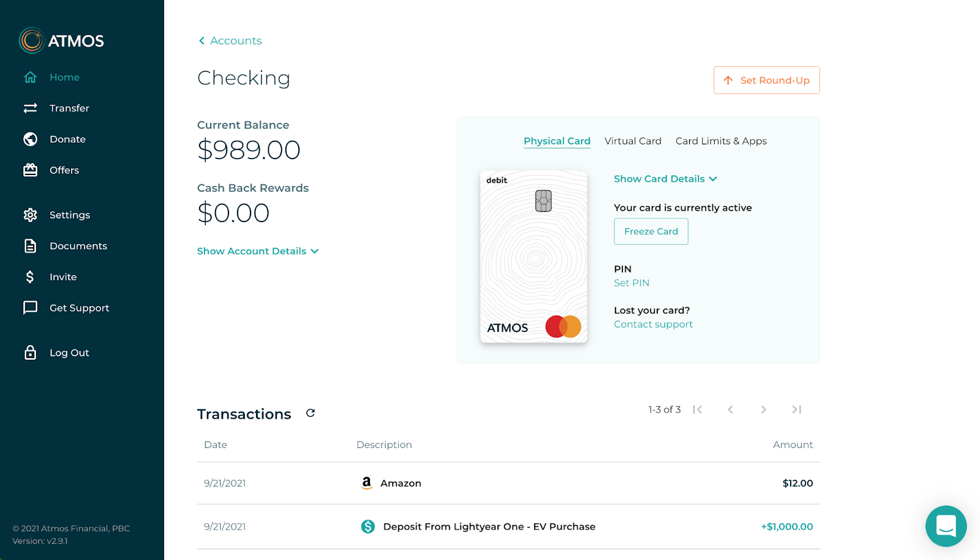Viewport: 980px width, 560px height.
Task: Freeze the active card
Action: pyautogui.click(x=650, y=231)
